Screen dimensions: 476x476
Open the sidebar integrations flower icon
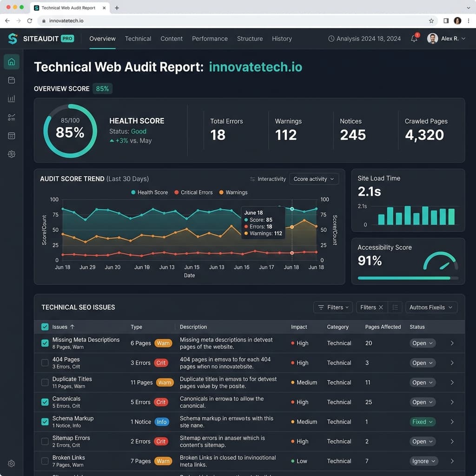[12, 154]
